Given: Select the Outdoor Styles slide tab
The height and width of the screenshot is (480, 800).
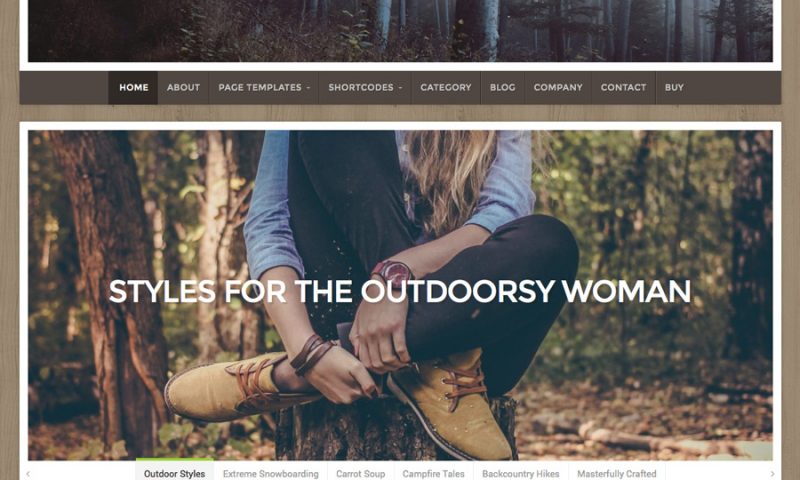Looking at the screenshot, I should (x=174, y=473).
